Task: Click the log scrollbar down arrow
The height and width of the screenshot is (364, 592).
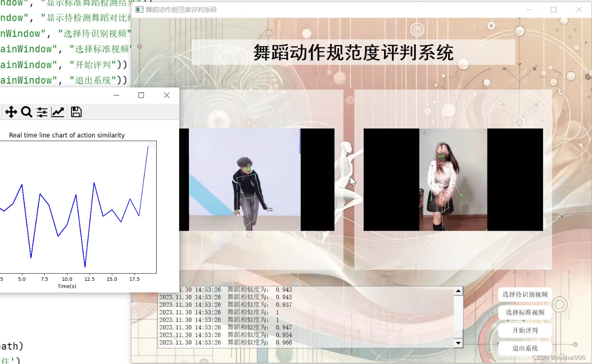Action: pos(458,343)
